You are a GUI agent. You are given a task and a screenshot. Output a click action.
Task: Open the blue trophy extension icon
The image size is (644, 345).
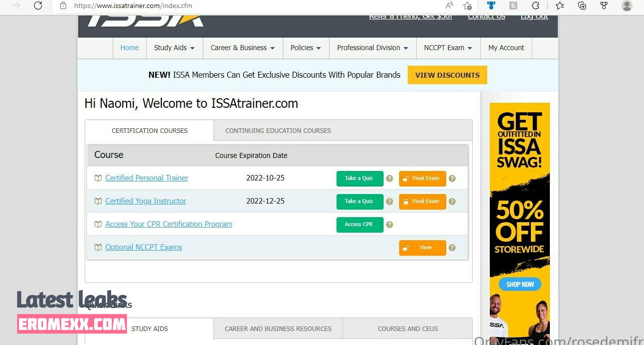pos(491,6)
